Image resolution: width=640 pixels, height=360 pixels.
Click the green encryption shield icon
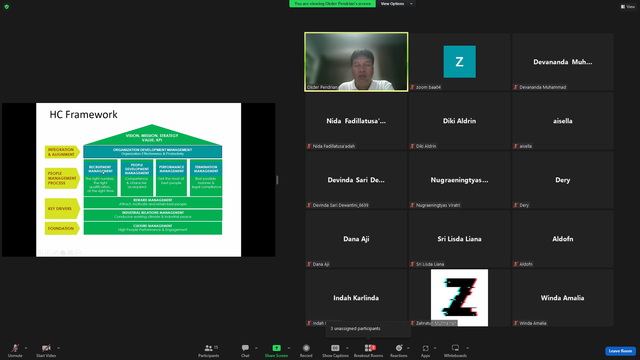[x=7, y=7]
